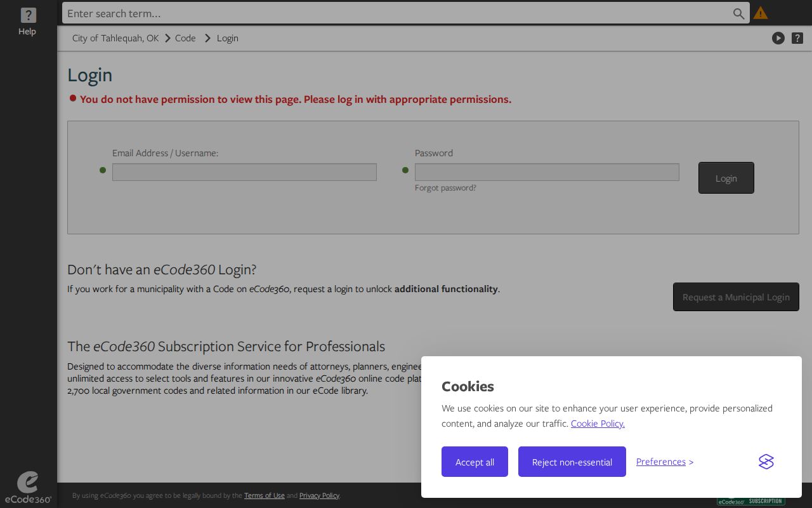
Task: Go to the Code breadcrumb
Action: point(185,38)
